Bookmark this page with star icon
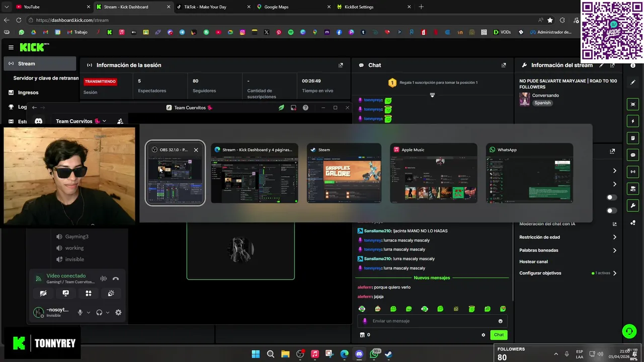This screenshot has height=362, width=644. [550, 20]
